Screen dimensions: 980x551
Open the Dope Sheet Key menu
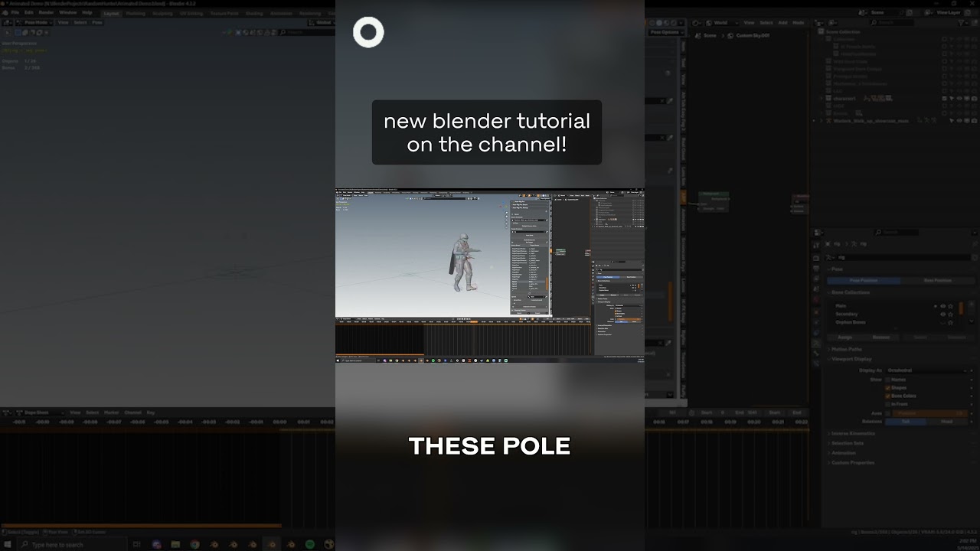tap(151, 412)
